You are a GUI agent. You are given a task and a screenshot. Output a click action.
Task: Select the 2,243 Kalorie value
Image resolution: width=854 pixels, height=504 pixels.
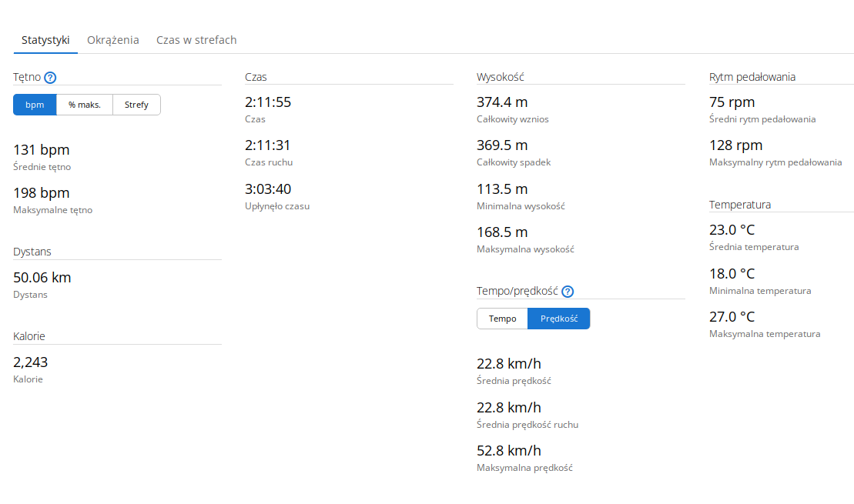point(31,362)
